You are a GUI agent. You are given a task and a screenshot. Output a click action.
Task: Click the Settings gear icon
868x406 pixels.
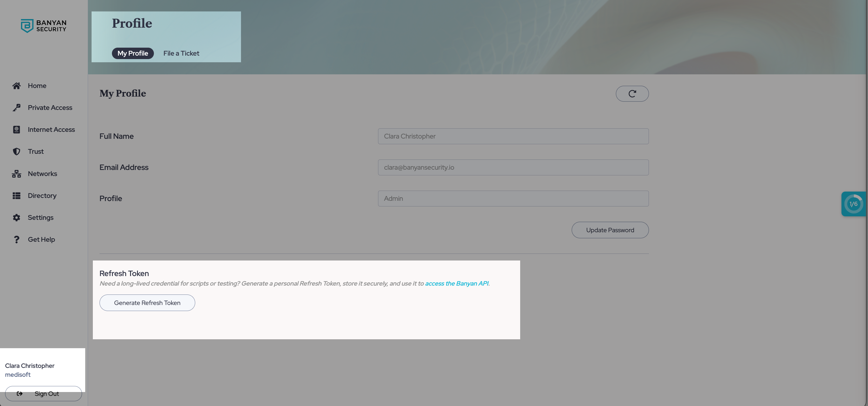coord(16,218)
